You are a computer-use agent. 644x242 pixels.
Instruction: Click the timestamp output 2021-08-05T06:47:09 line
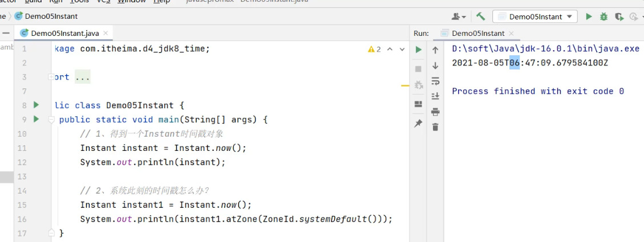point(530,63)
